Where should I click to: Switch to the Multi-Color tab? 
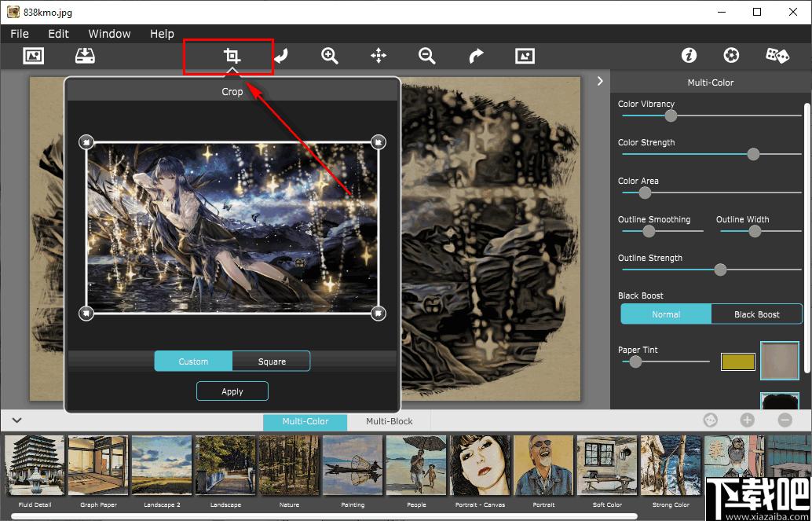point(305,421)
